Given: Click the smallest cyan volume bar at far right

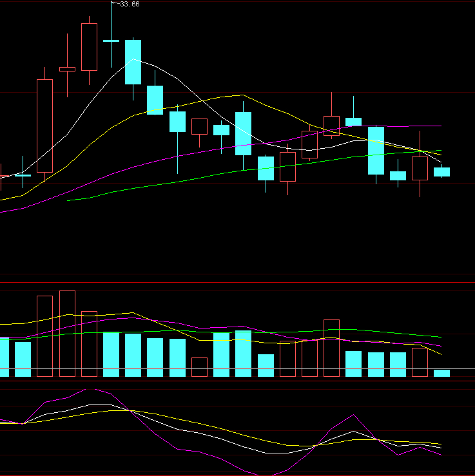Looking at the screenshot, I should click(441, 373).
